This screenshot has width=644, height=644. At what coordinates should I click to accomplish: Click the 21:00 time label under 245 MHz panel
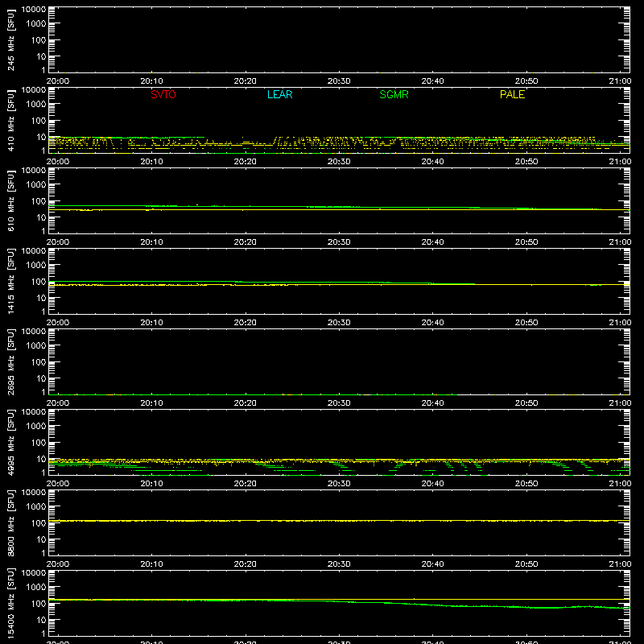[x=620, y=81]
